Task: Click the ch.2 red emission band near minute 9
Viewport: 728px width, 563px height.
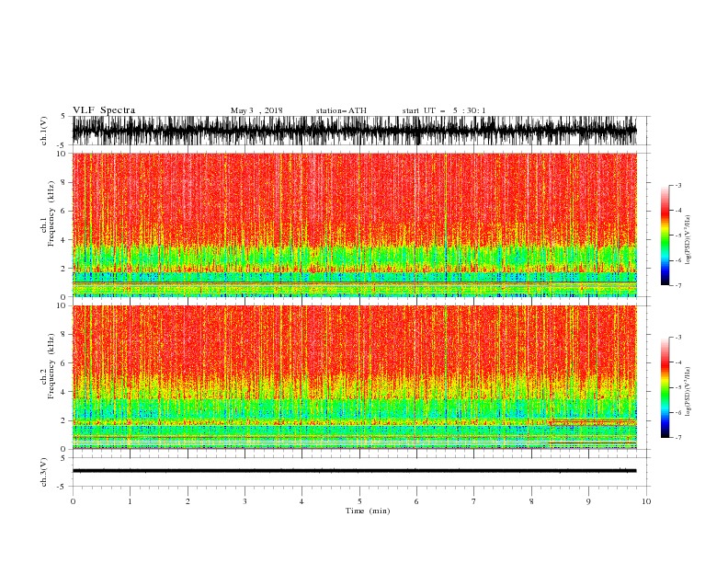Action: coord(593,422)
